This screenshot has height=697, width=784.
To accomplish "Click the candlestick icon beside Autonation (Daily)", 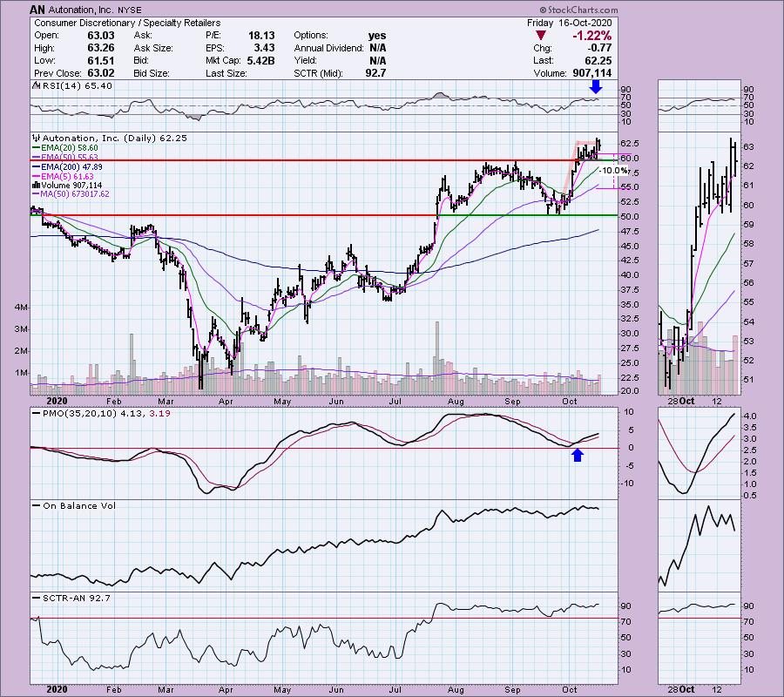I will pyautogui.click(x=36, y=138).
